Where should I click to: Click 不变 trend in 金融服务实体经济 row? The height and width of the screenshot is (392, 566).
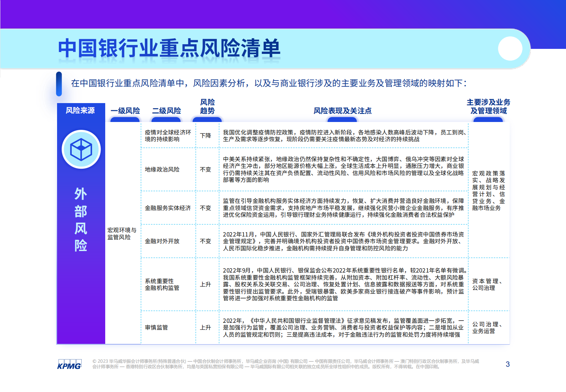[x=205, y=208]
